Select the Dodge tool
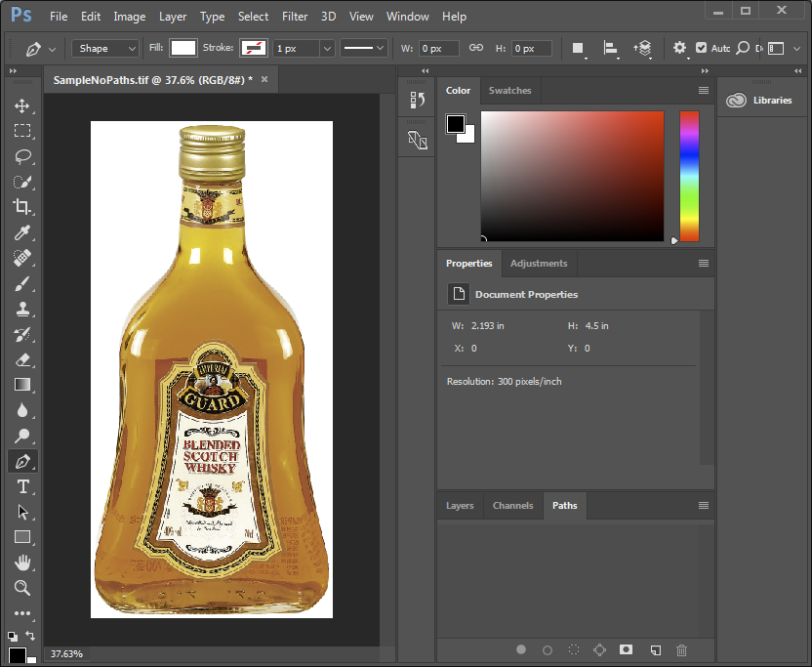 pyautogui.click(x=21, y=436)
